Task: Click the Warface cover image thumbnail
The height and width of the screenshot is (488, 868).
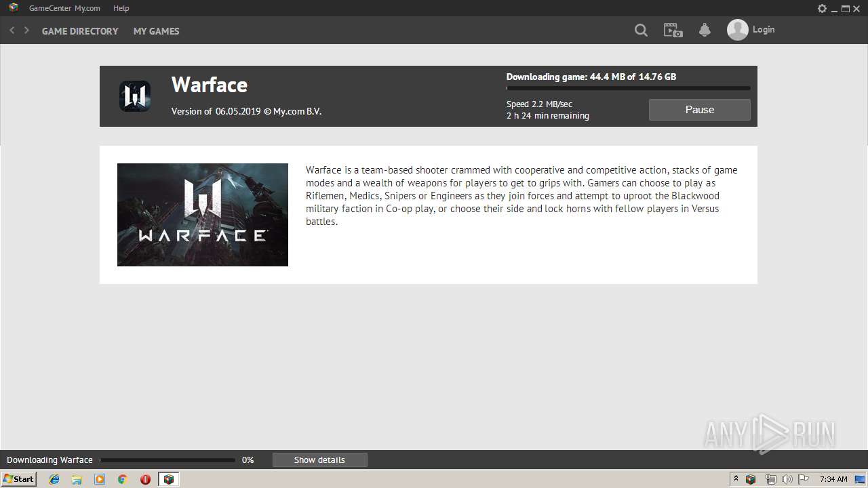Action: point(203,215)
